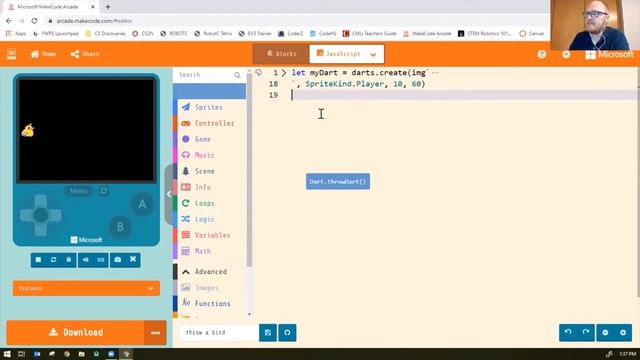Stop the simulator
Screen dimensions: 640x360
(x=38, y=260)
